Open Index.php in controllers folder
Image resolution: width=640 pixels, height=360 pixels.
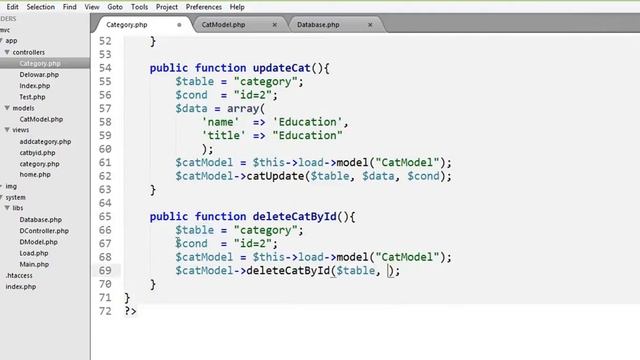[x=35, y=86]
